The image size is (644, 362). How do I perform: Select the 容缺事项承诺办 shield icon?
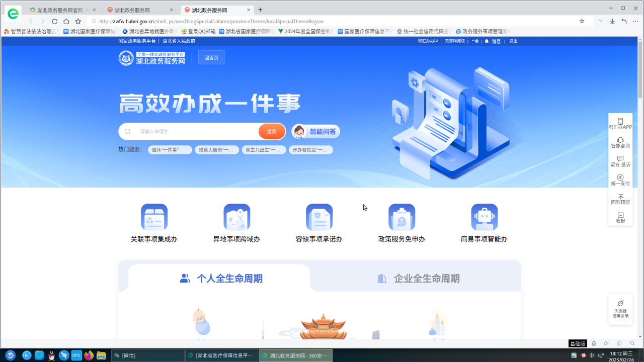coord(319,217)
